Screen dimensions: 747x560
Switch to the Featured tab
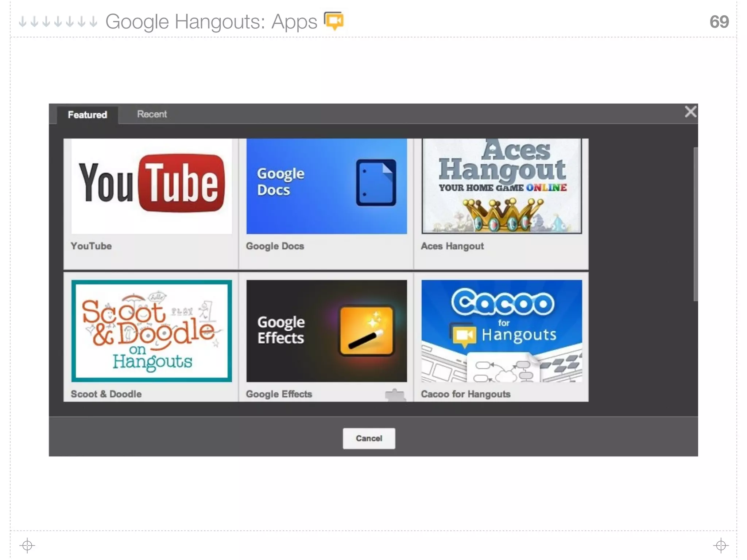[x=88, y=115]
